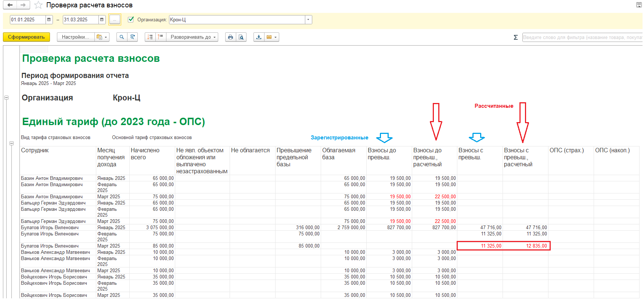The image size is (644, 302).
Task: Open calendar for start date 01.01.2025
Action: [x=49, y=20]
